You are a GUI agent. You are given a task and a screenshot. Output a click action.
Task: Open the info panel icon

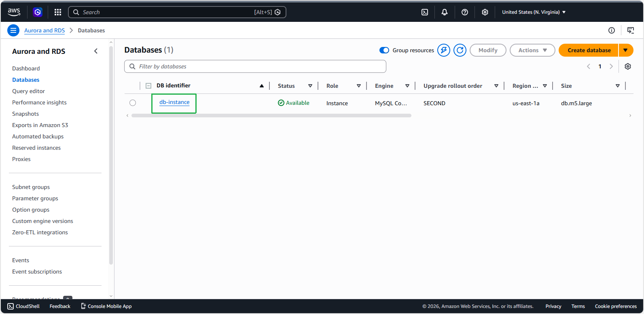click(x=612, y=30)
